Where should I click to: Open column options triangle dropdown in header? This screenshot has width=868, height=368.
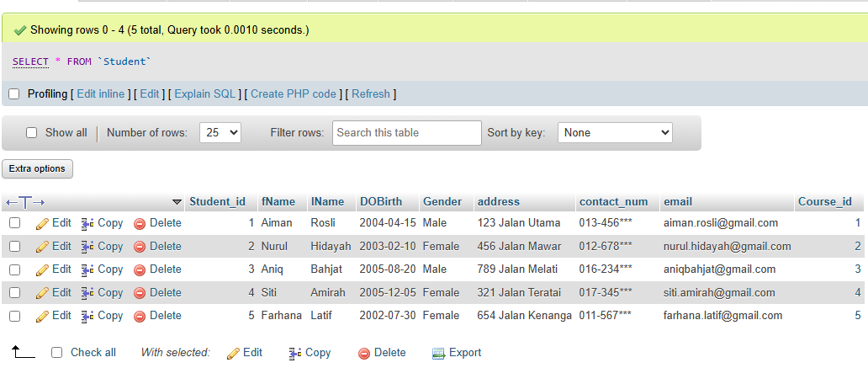tap(177, 202)
